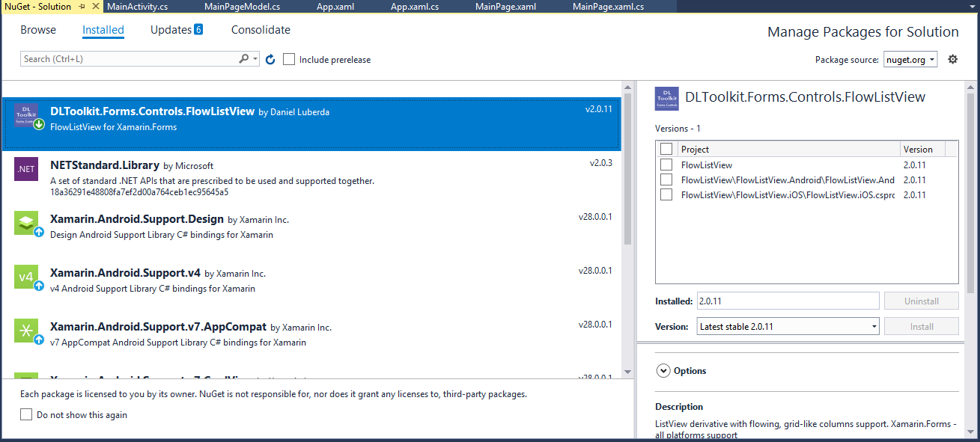This screenshot has height=442, width=980.
Task: Check the FlowListView project checkbox
Action: pos(666,165)
